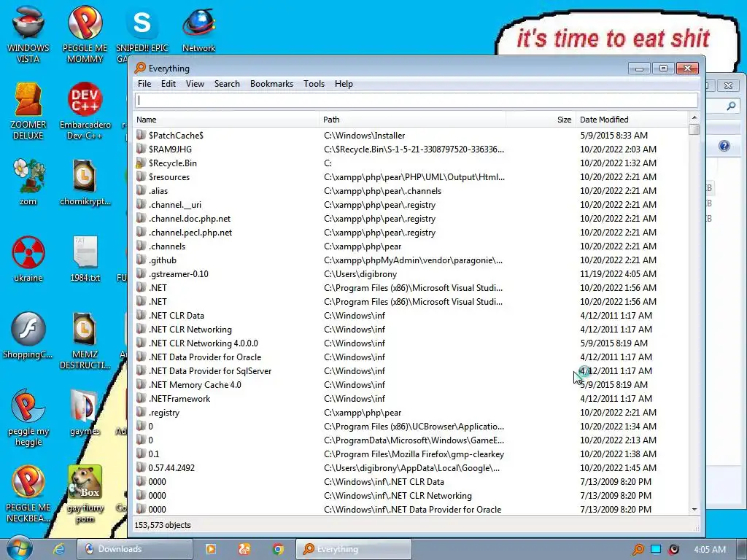This screenshot has width=747, height=560.
Task: Open Google Chrome from the taskbar
Action: 278,549
